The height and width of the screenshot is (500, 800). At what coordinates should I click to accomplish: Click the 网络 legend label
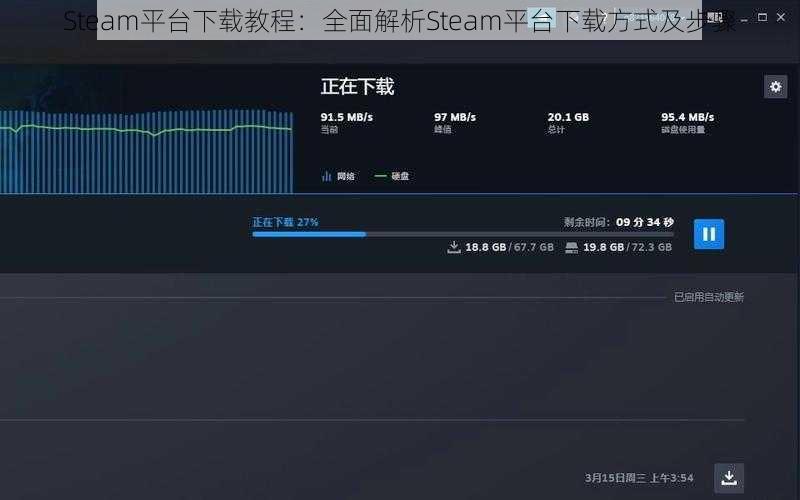pyautogui.click(x=345, y=177)
